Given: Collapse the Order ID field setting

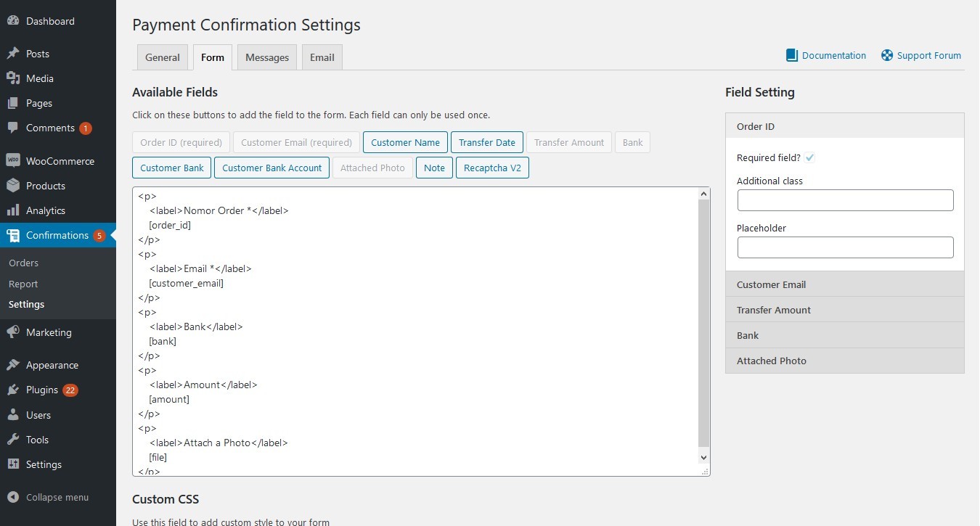Looking at the screenshot, I should 844,126.
